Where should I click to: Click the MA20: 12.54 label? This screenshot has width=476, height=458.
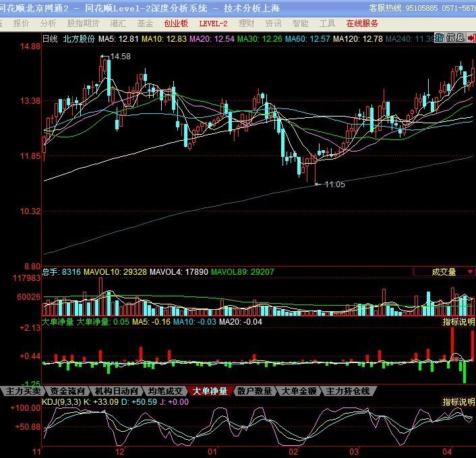tap(212, 39)
